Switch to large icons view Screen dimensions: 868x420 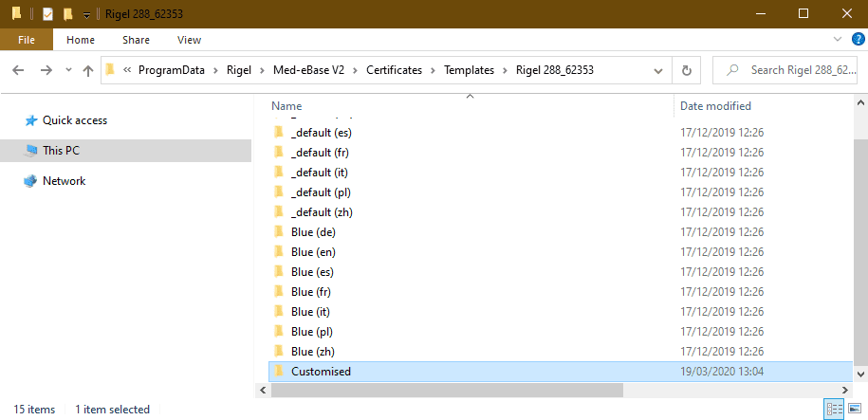(854, 409)
